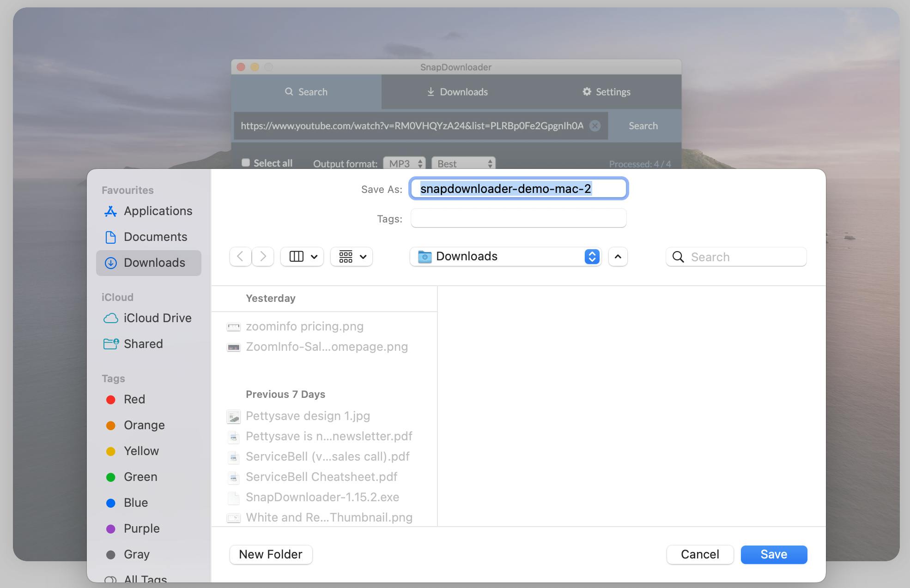Choose the Red tag dot

tap(111, 400)
